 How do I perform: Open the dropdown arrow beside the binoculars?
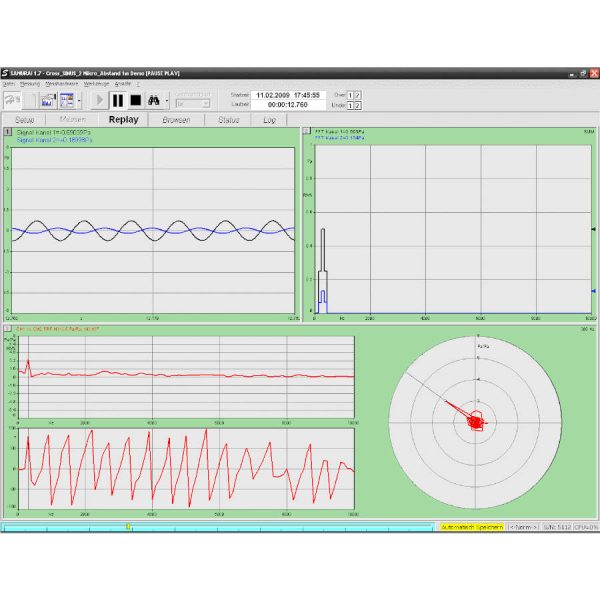coord(167,101)
